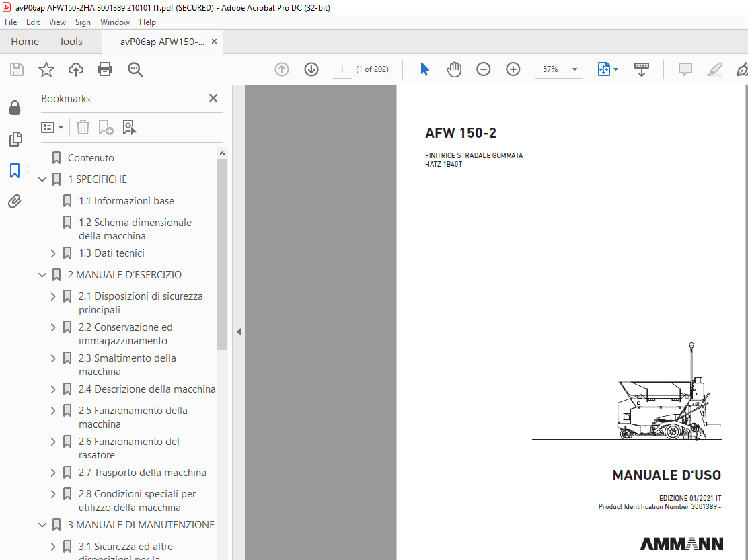Viewport: 748px width, 560px height.
Task: Open the Find text magnifier tool
Action: click(x=135, y=69)
